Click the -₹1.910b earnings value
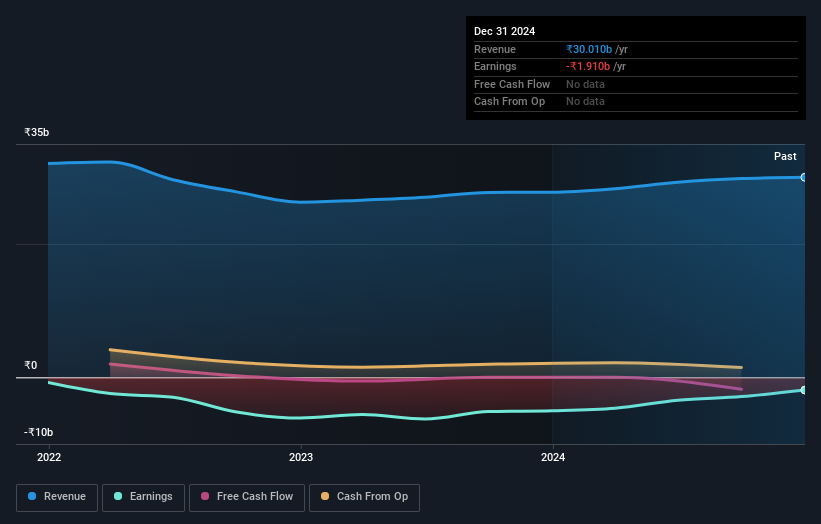The width and height of the screenshot is (821, 524). 588,66
